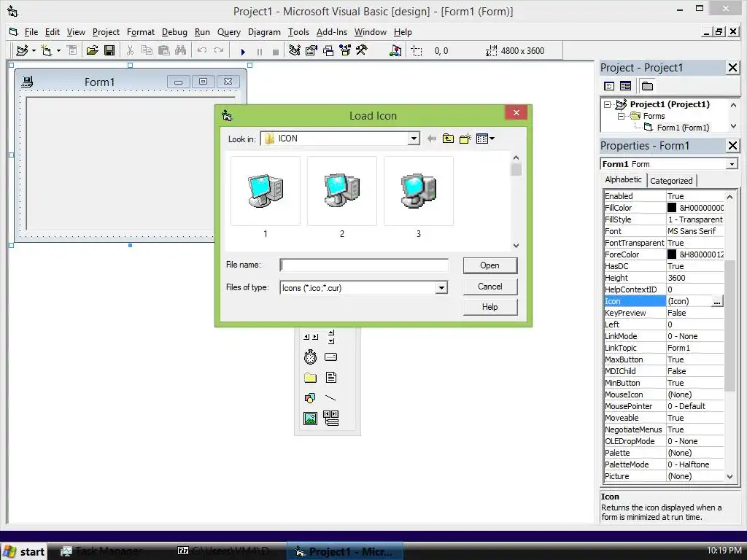The image size is (747, 560).
Task: Click the Add Standard EXE Project toolbar icon
Action: point(22,50)
